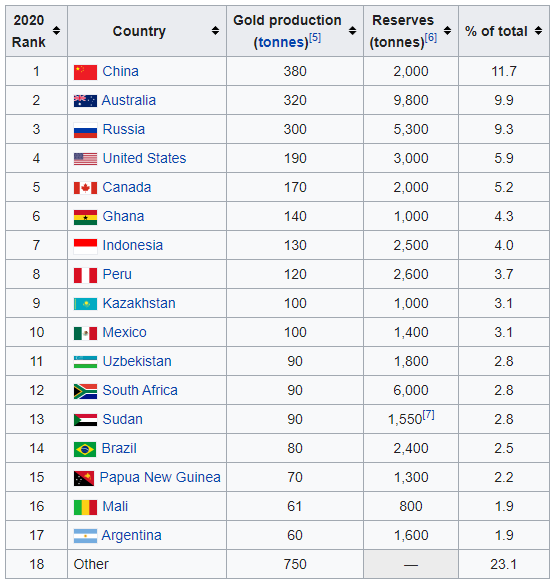Open footnote 5 reference

(x=315, y=37)
